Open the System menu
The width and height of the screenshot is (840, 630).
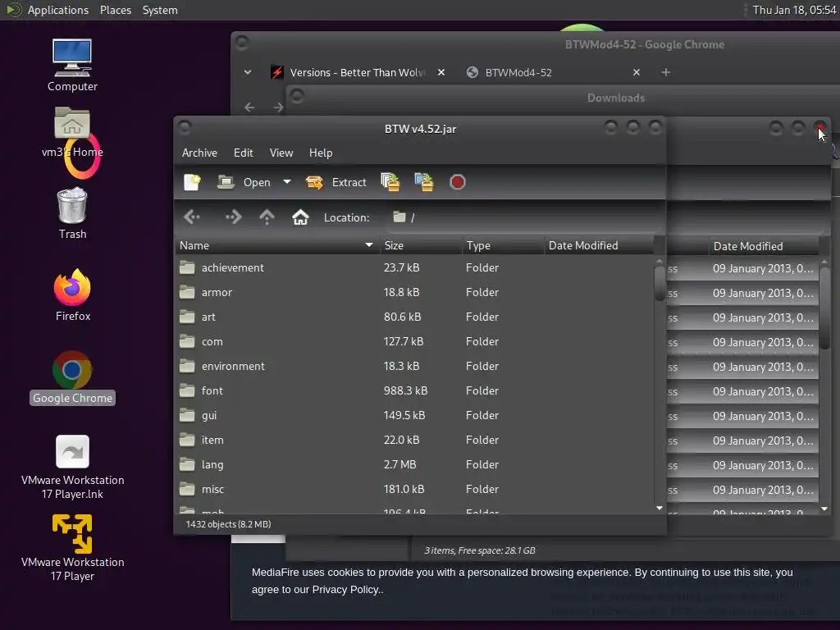(160, 10)
